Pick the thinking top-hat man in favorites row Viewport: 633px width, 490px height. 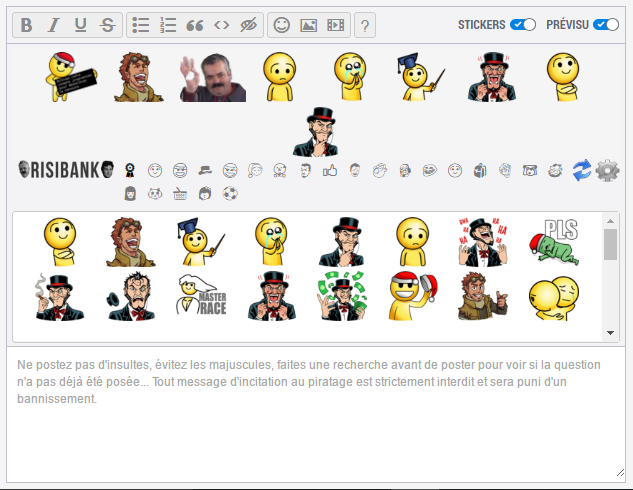316,132
